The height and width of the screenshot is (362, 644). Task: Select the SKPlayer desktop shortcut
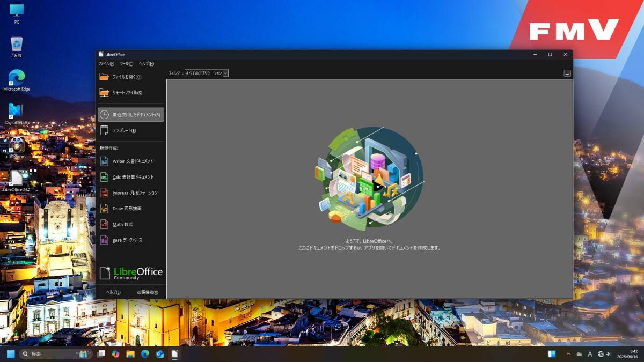(x=17, y=147)
